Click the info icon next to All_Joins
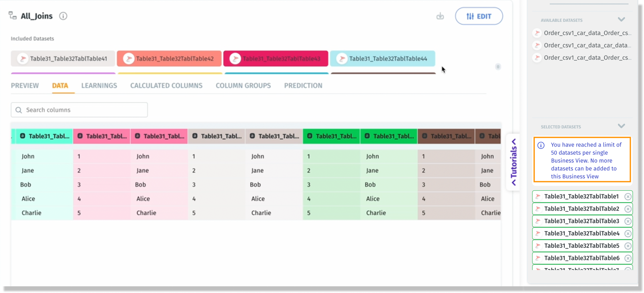The height and width of the screenshot is (293, 644). (63, 16)
